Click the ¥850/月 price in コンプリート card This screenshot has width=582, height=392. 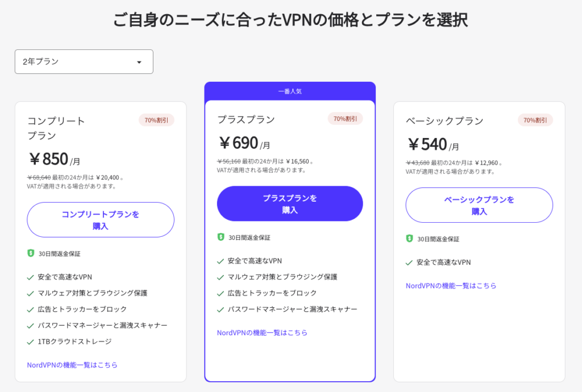(x=55, y=159)
